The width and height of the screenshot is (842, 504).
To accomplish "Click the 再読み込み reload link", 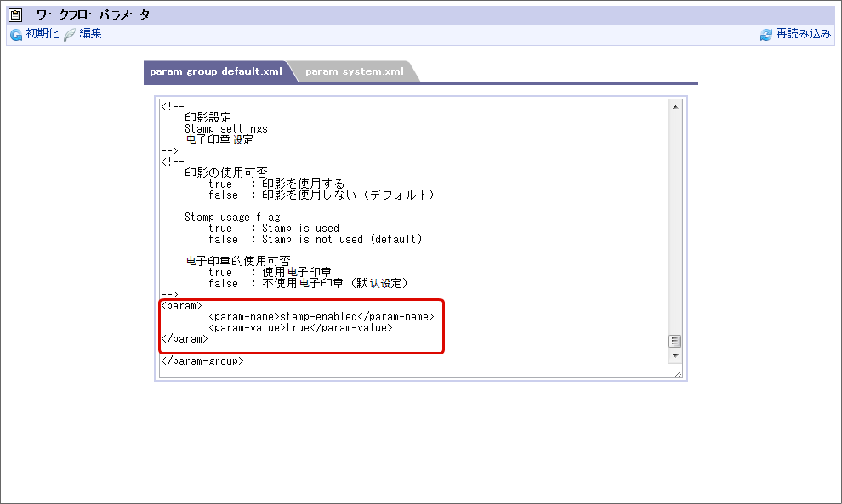I will click(804, 34).
